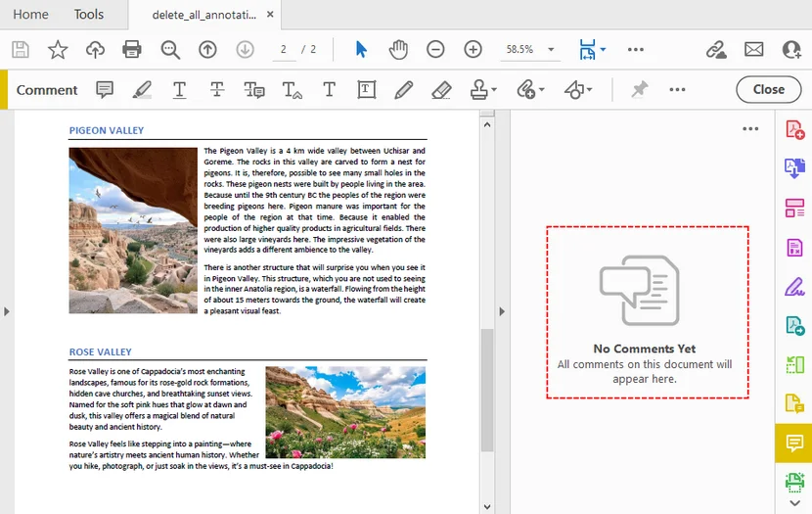Select the delete_all_annotati... document tab
812x514 pixels.
(x=204, y=15)
